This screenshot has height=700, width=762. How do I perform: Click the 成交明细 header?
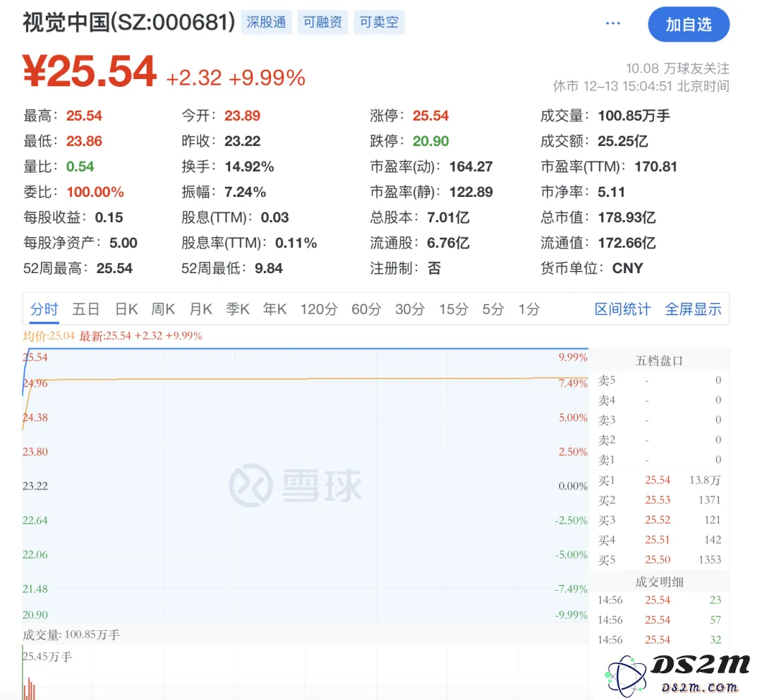[659, 582]
